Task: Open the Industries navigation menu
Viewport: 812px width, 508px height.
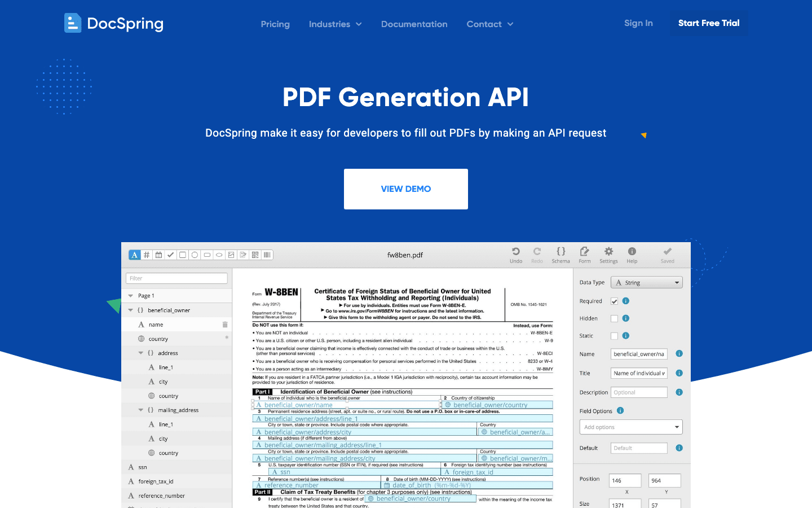Action: [x=335, y=24]
